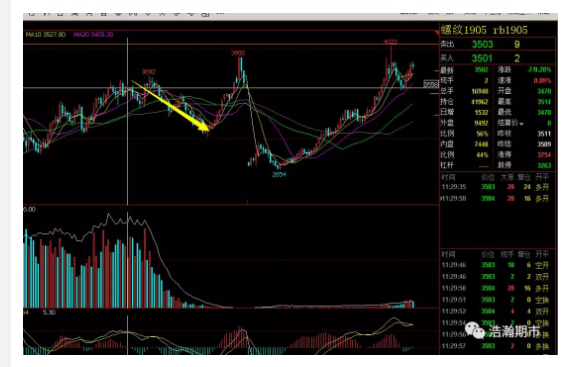Click the 卖出 label in the quote panel
This screenshot has height=367, width=568.
[x=447, y=45]
